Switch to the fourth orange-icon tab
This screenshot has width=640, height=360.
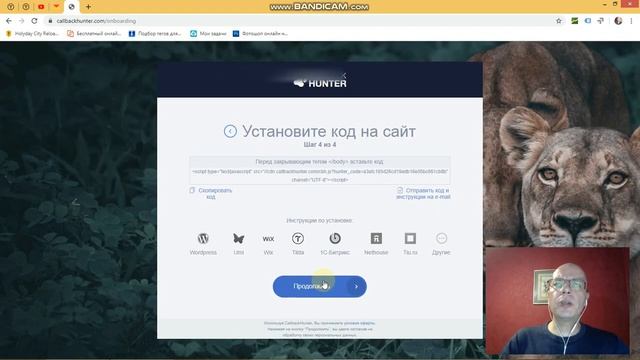56,7
